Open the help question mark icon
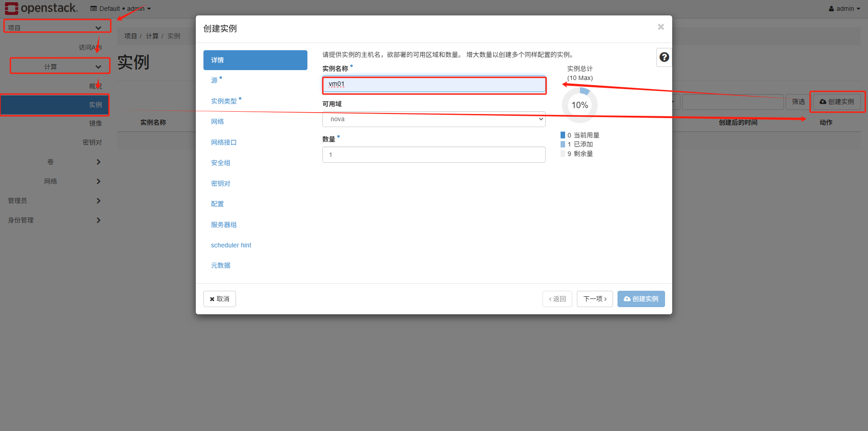This screenshot has height=431, width=868. pos(664,57)
